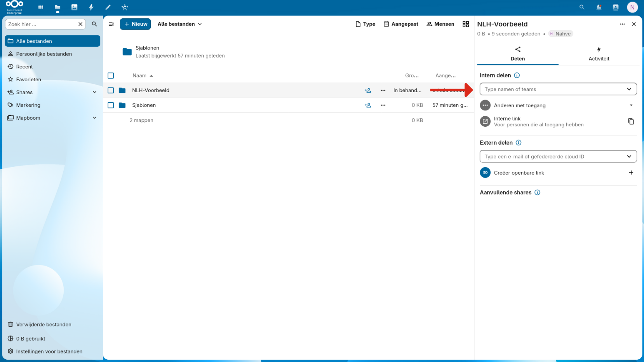Open the user avatar N menu

coord(632,7)
